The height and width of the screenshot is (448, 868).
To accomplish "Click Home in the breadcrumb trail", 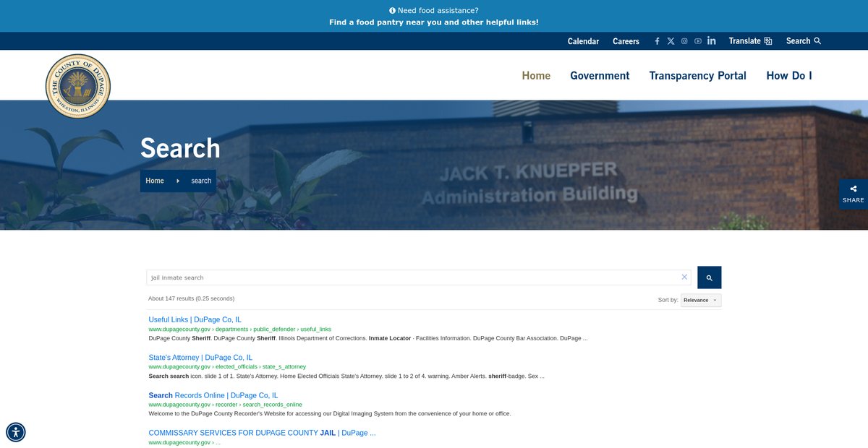I will (155, 181).
